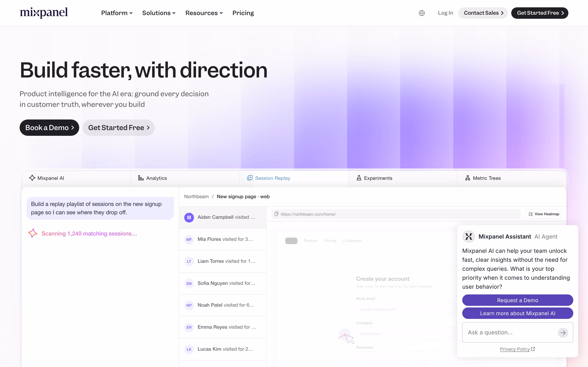Click the mixpanel logo
The width and height of the screenshot is (588, 367).
(44, 13)
